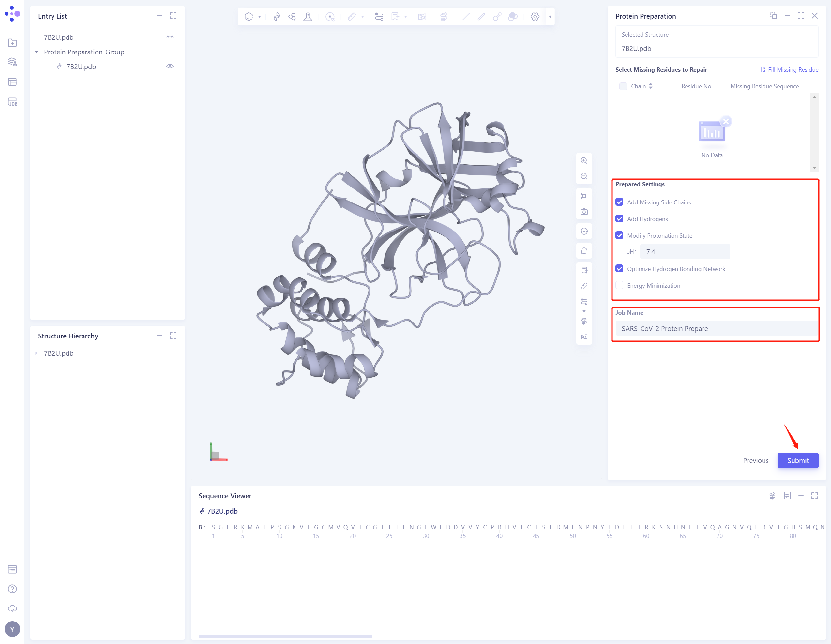Click the target pick-selection tool
The height and width of the screenshot is (644, 831).
[x=330, y=17]
